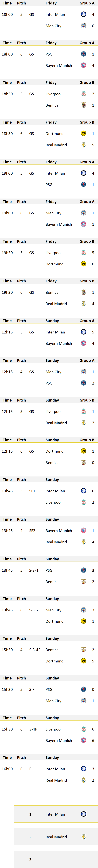Click Bayern Munich crest in the SF2 match
Image resolution: width=98 pixels, height=868 pixels.
84,530
